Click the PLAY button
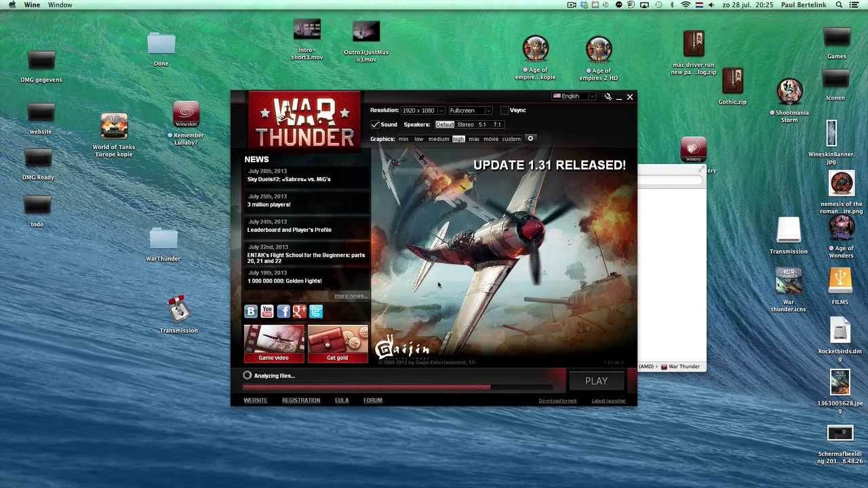 click(x=597, y=381)
